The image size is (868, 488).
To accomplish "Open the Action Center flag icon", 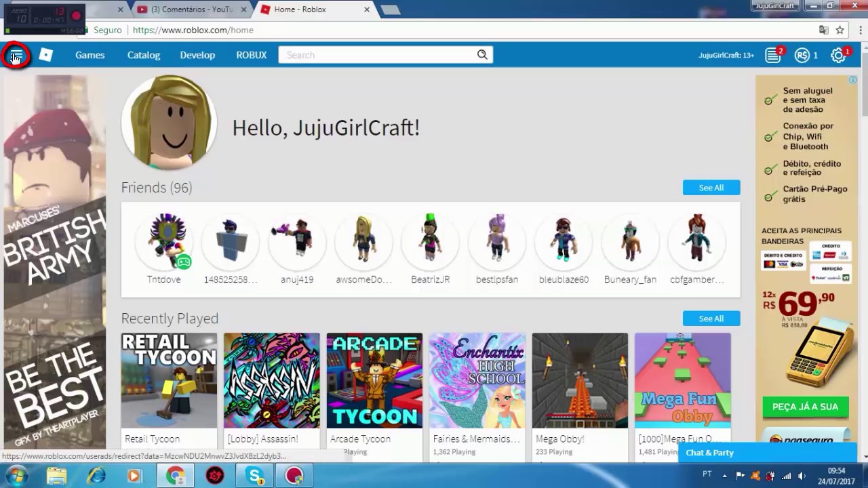I will 740,476.
